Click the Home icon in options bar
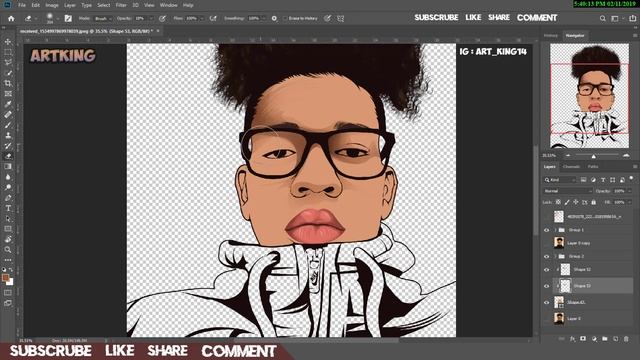 (x=11, y=18)
